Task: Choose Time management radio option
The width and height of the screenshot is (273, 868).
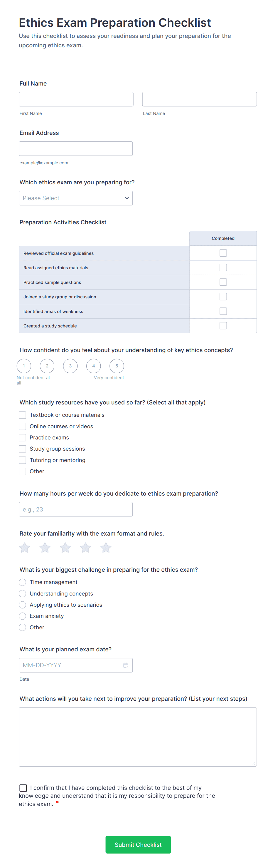Action: click(23, 582)
